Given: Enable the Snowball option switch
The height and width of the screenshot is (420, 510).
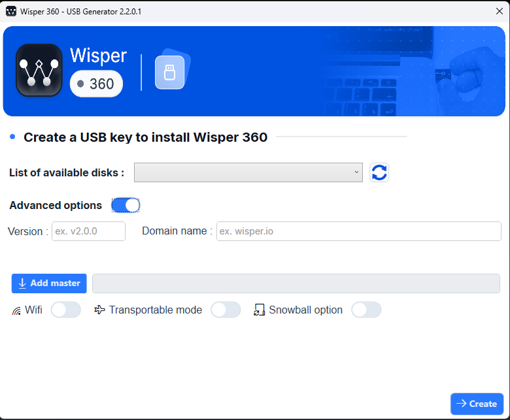Looking at the screenshot, I should [366, 310].
